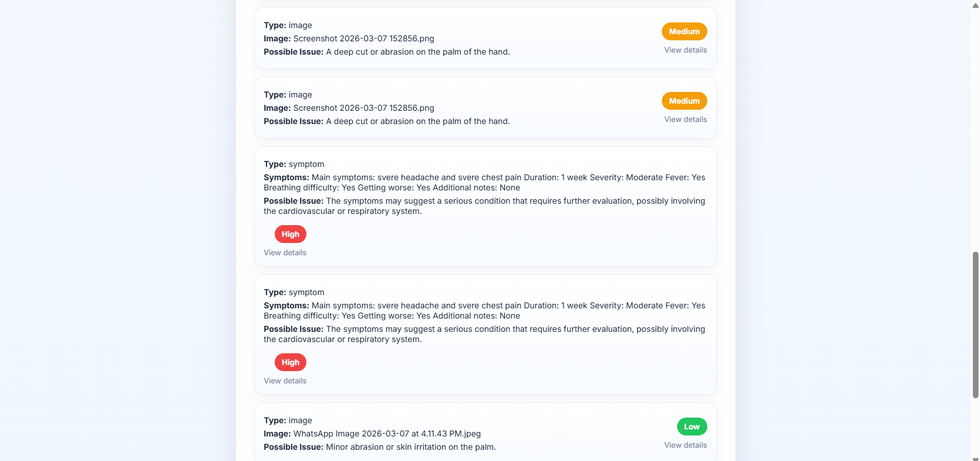Click the WhatsApp Image 2026-03-07 filename text
Image resolution: width=980 pixels, height=461 pixels.
tap(387, 434)
